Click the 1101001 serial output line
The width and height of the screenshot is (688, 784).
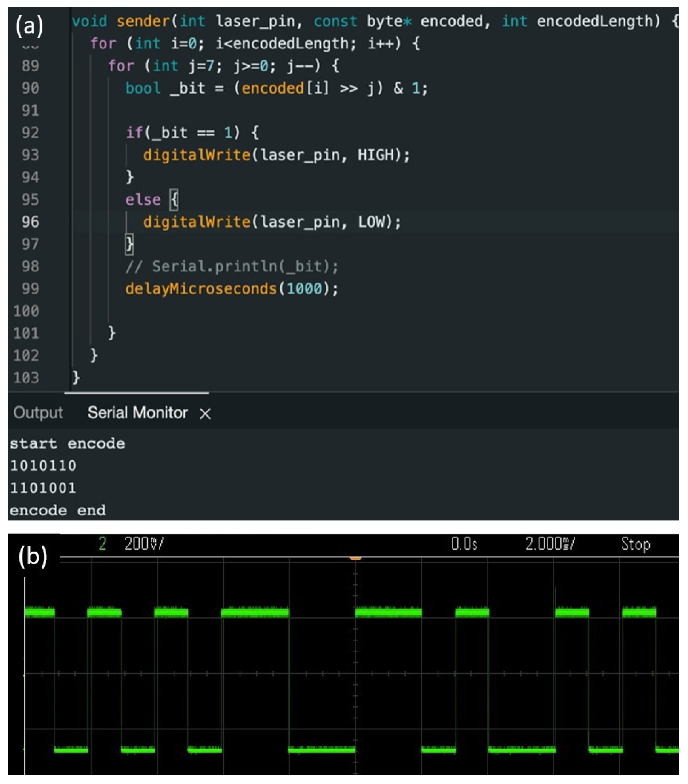43,488
